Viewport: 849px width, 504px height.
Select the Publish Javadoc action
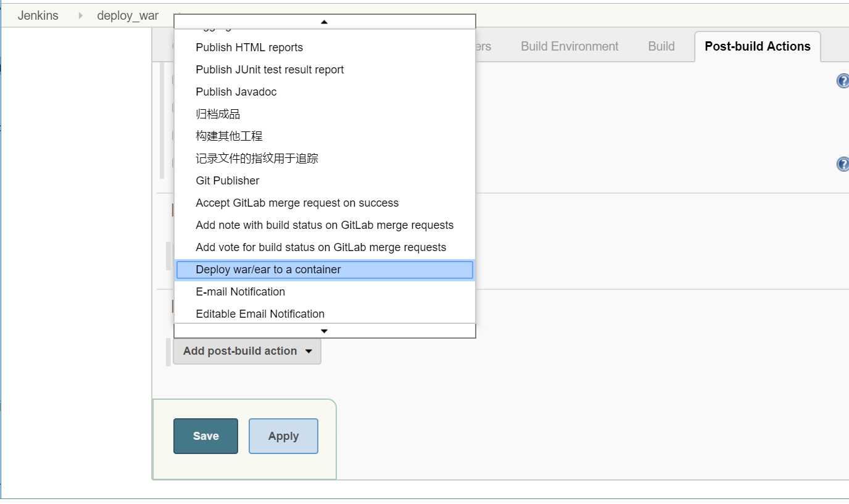(x=325, y=92)
